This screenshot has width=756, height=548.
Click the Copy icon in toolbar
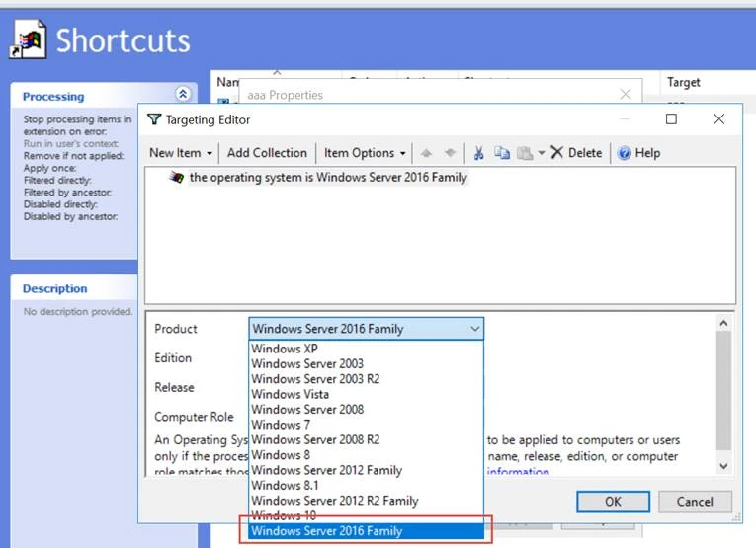tap(502, 153)
